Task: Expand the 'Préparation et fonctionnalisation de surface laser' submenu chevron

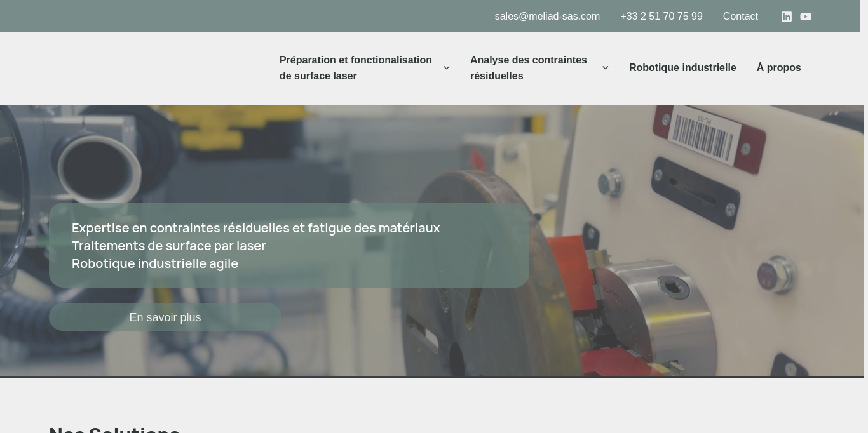Action: (447, 68)
